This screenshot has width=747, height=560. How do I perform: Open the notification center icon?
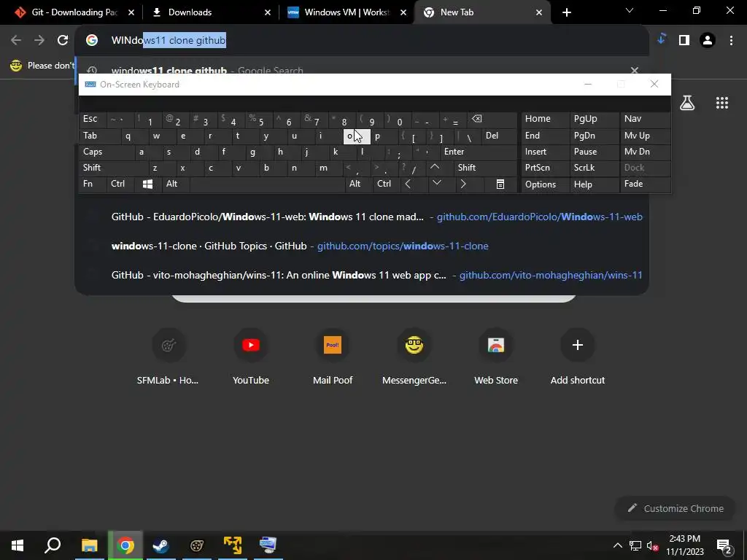[724, 546]
